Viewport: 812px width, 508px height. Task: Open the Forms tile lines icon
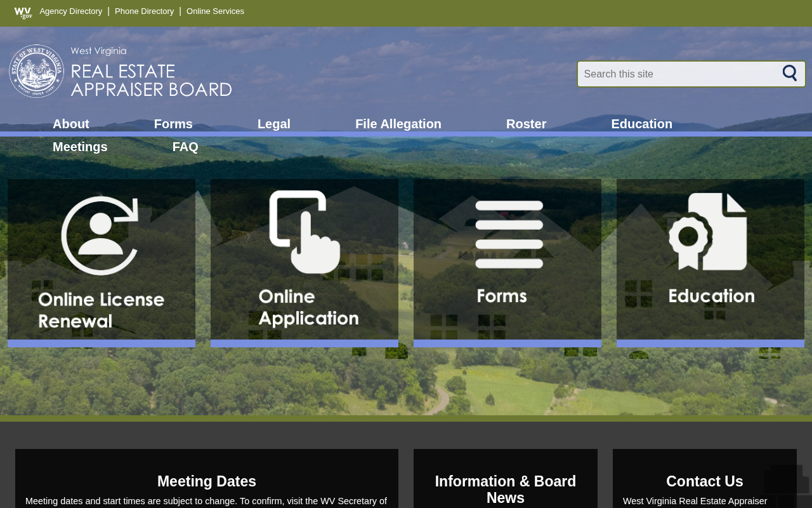[509, 234]
